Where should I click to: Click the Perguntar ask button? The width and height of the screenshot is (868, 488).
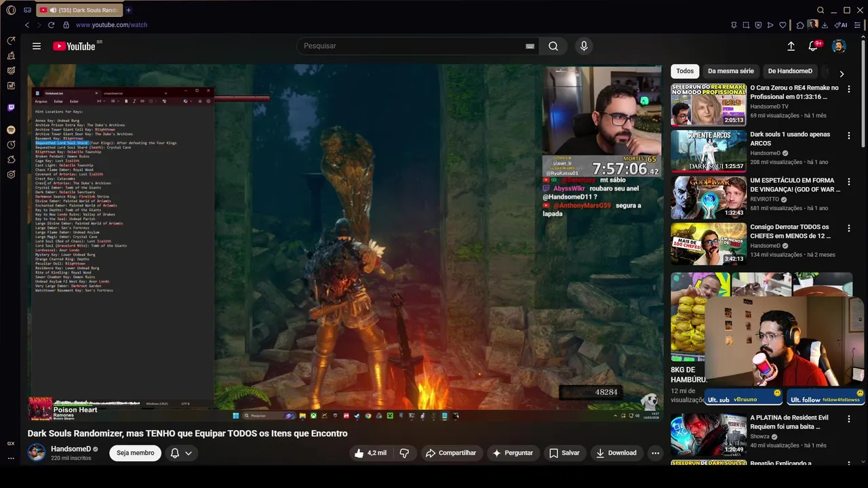point(513,453)
